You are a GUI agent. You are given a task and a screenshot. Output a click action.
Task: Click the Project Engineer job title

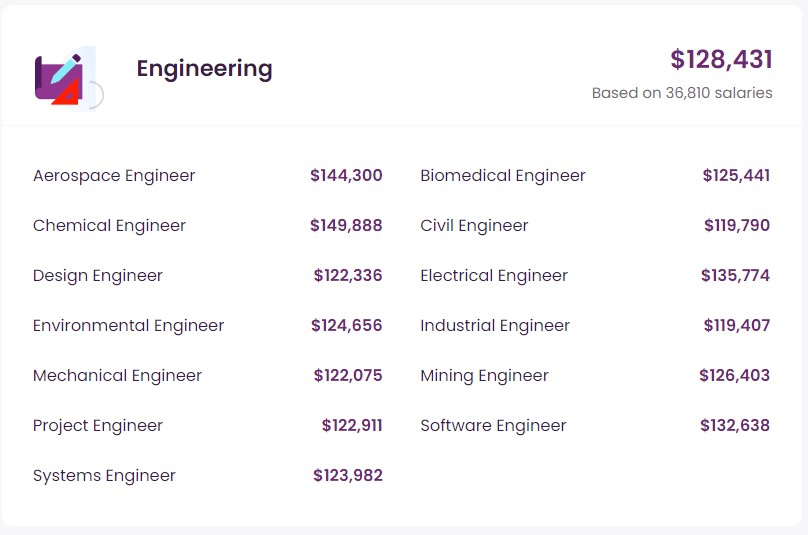coord(97,426)
